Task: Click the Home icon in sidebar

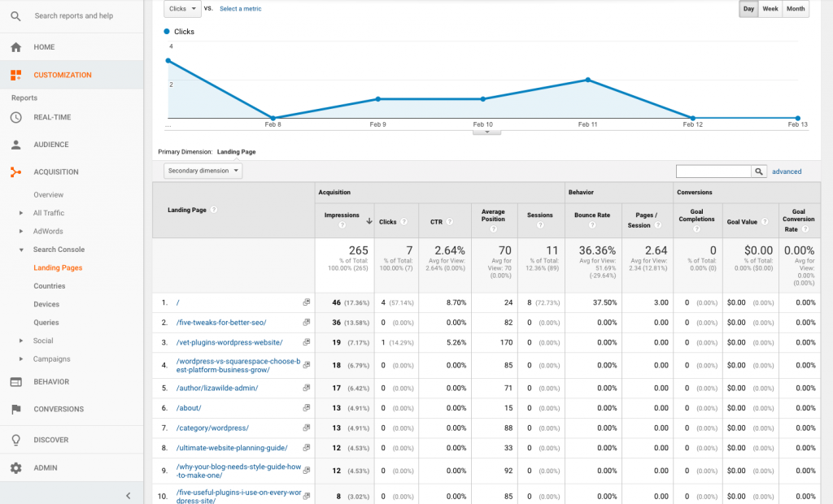Action: pos(15,47)
